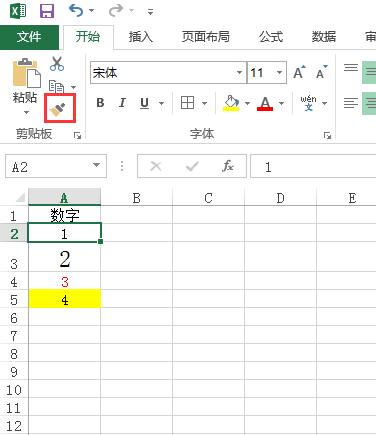Screen dimensions: 376x435
Task: Increase font size with large A
Action: coord(299,72)
